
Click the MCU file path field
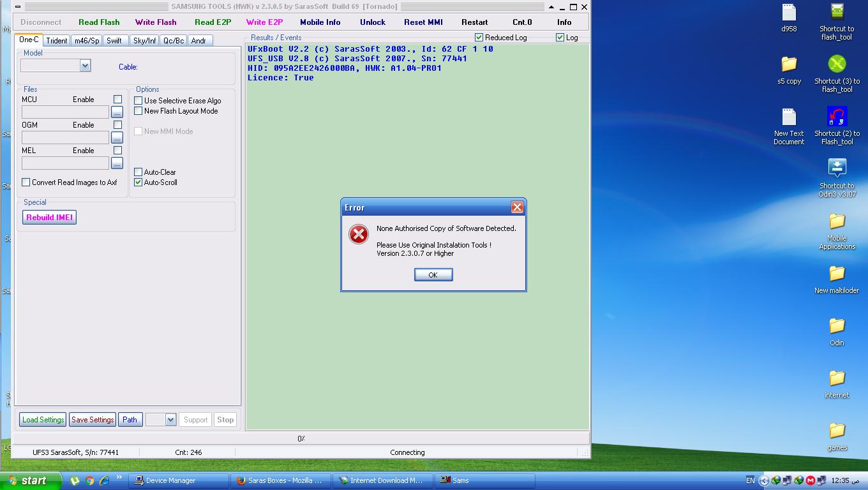(x=65, y=112)
